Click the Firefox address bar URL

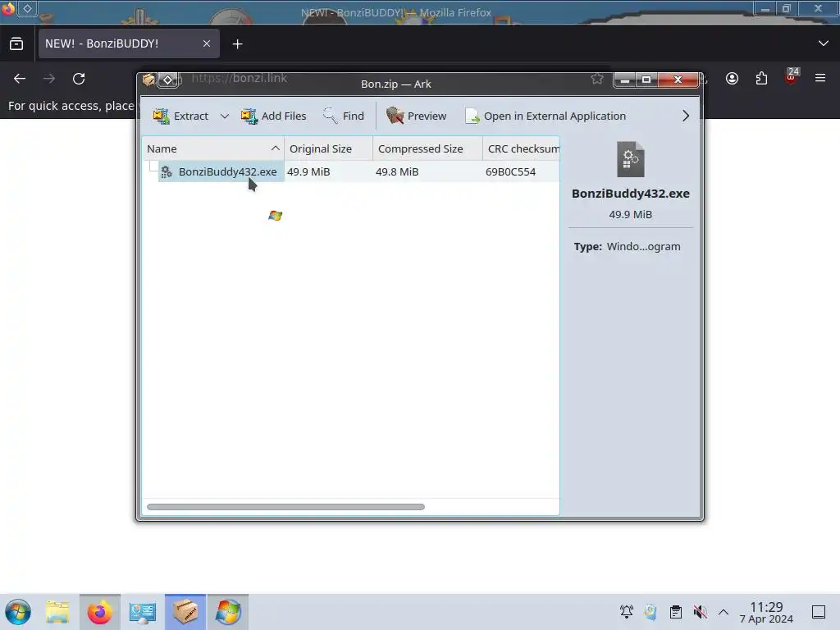pyautogui.click(x=240, y=78)
